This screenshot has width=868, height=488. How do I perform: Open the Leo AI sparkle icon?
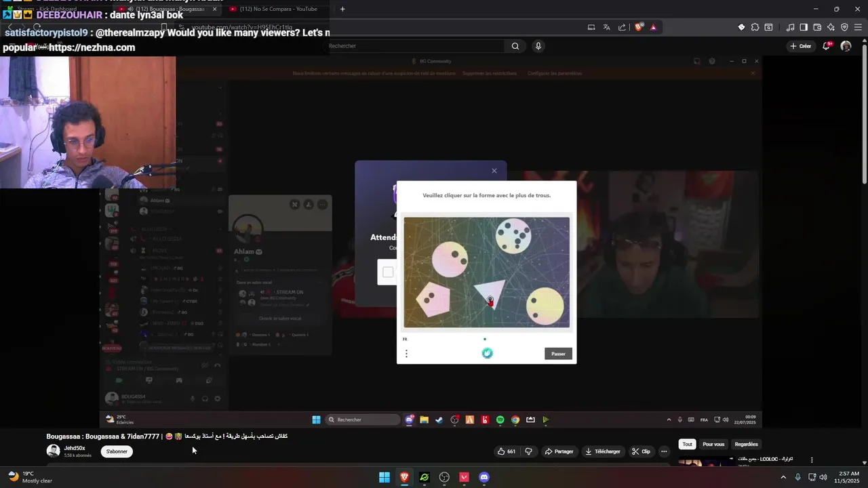click(x=831, y=27)
